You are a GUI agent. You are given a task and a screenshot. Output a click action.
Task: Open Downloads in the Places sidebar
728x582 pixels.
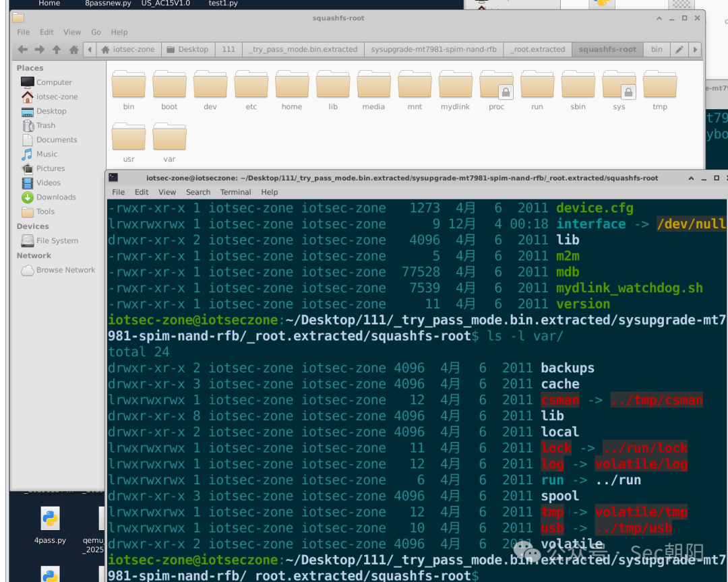56,197
